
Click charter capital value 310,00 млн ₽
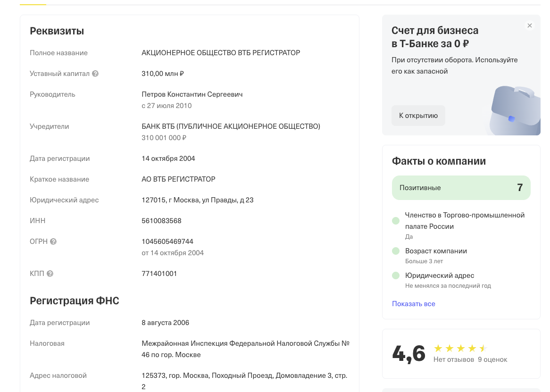163,74
